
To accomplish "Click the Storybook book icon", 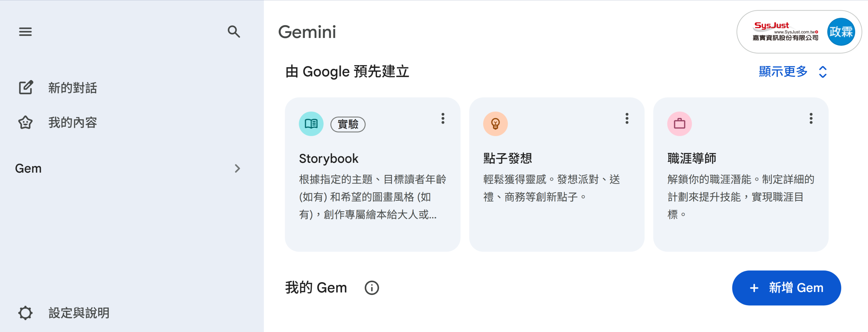I will click(311, 124).
